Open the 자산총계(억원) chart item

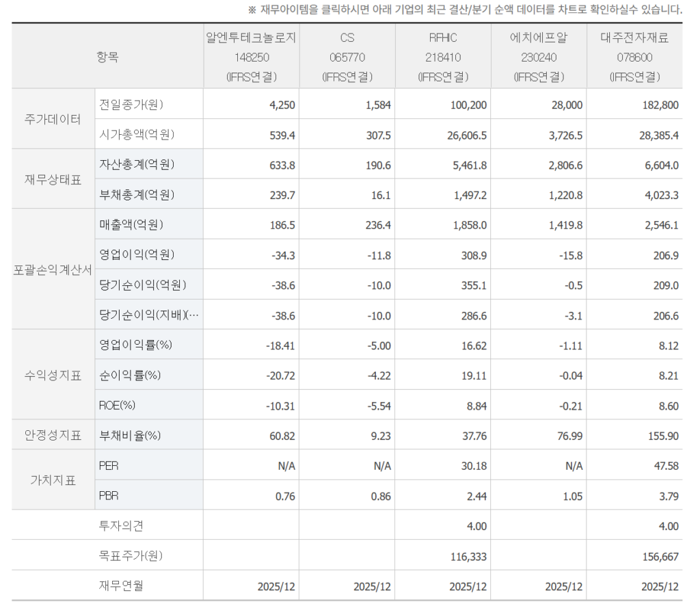tap(137, 164)
